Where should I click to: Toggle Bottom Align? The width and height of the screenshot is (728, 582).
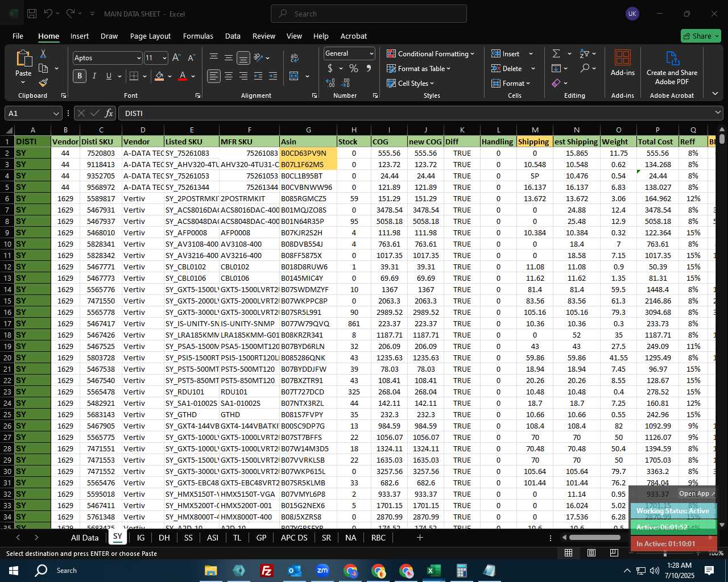pyautogui.click(x=243, y=58)
